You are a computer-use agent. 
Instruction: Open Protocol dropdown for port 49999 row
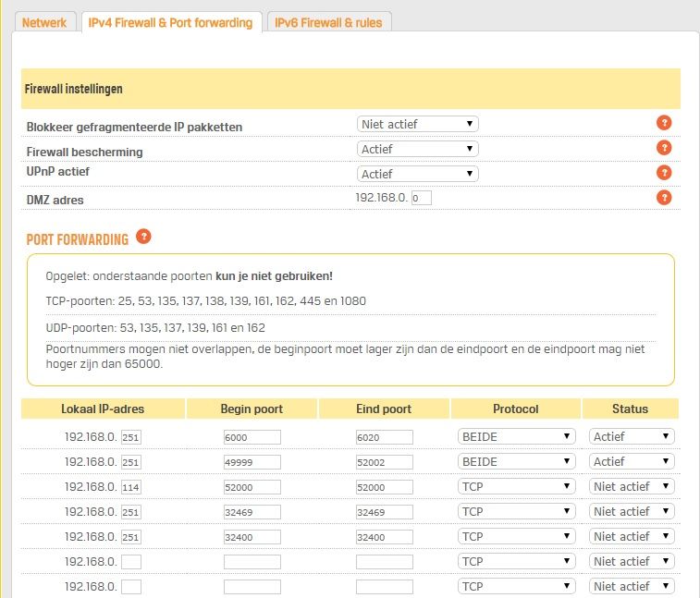[517, 461]
